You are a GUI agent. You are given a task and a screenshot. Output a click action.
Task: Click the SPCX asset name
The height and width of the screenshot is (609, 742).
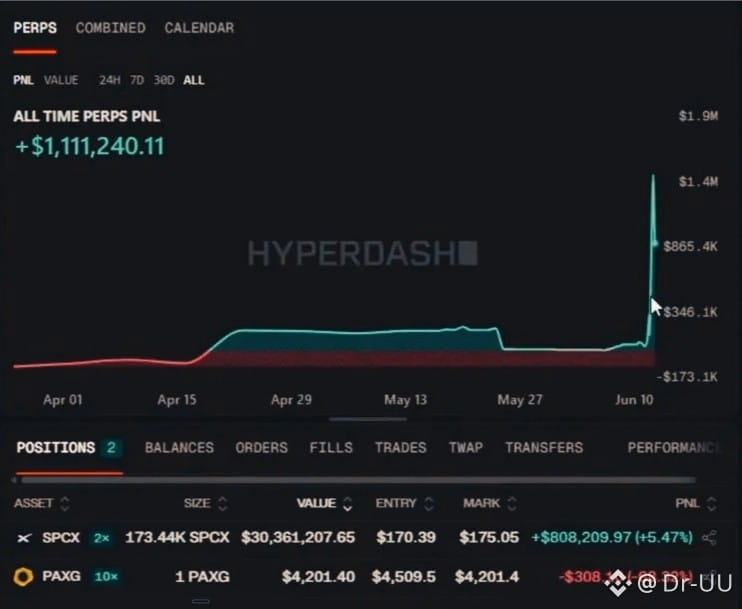tap(61, 538)
